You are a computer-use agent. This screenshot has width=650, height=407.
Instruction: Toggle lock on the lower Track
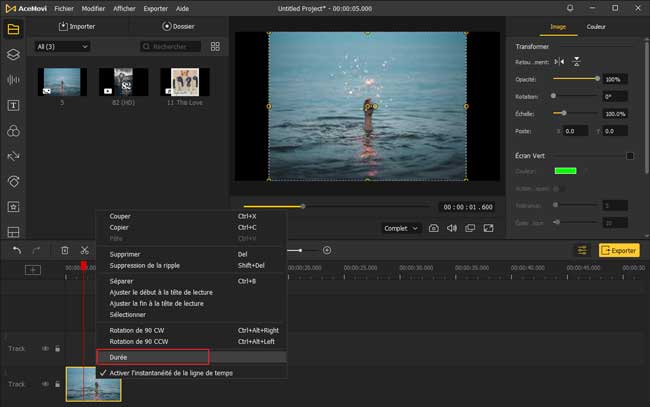58,384
